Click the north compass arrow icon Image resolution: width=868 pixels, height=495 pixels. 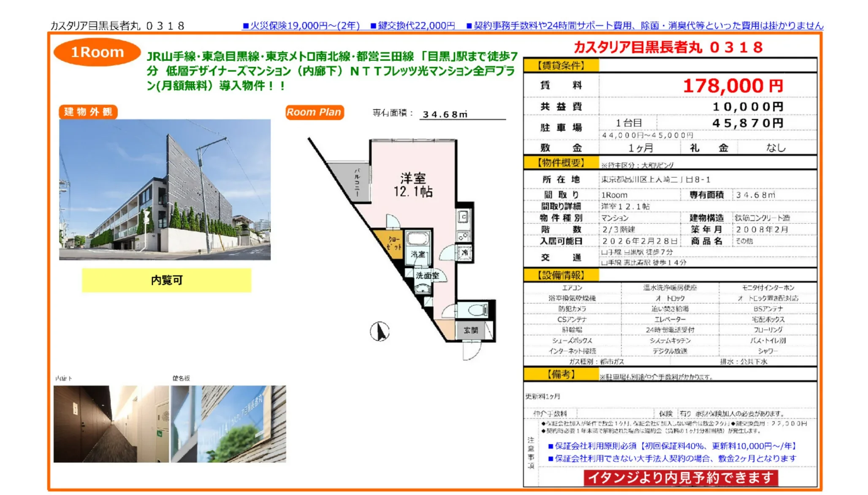(379, 331)
